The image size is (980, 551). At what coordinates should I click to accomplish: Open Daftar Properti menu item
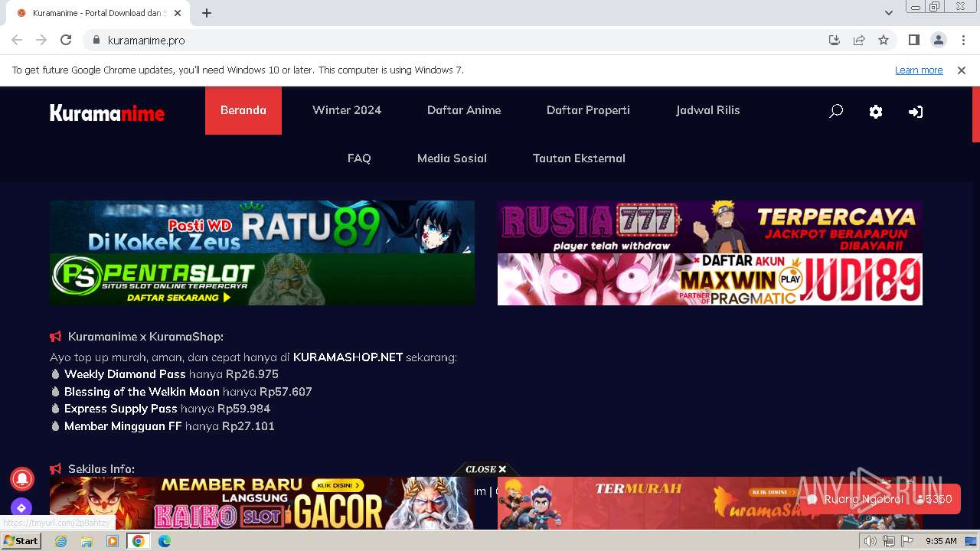click(x=588, y=110)
